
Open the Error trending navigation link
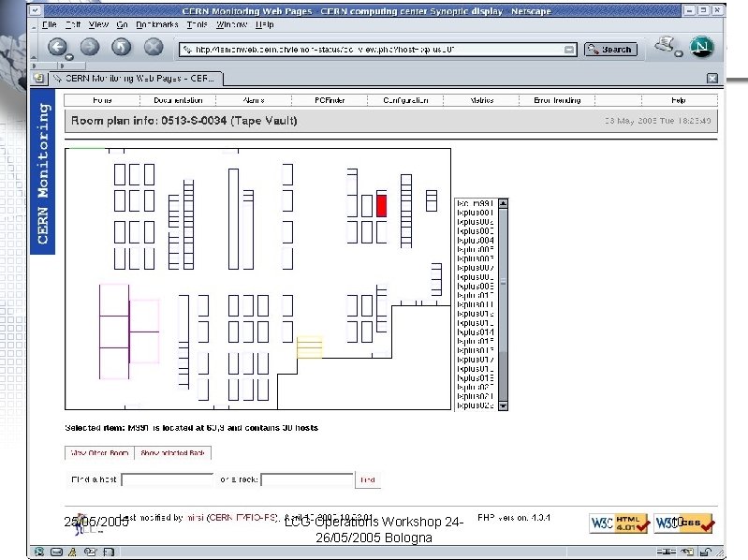(x=557, y=100)
